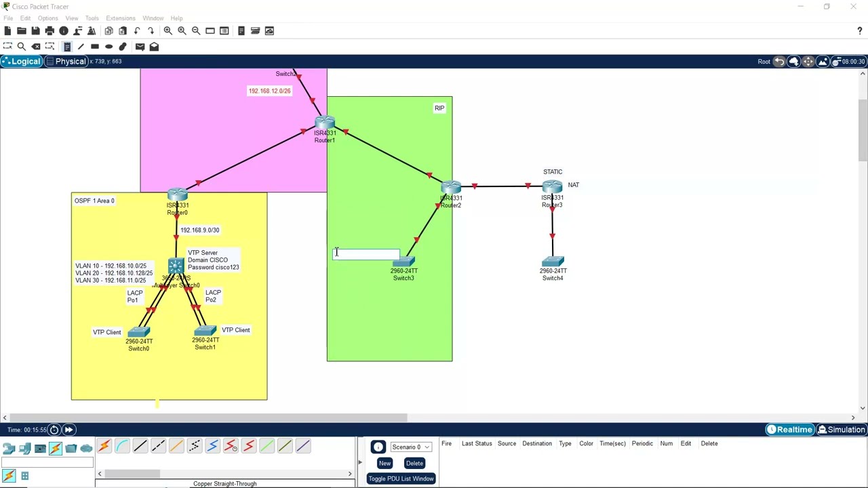
Task: Open the Scenario 0 dropdown
Action: pos(411,447)
